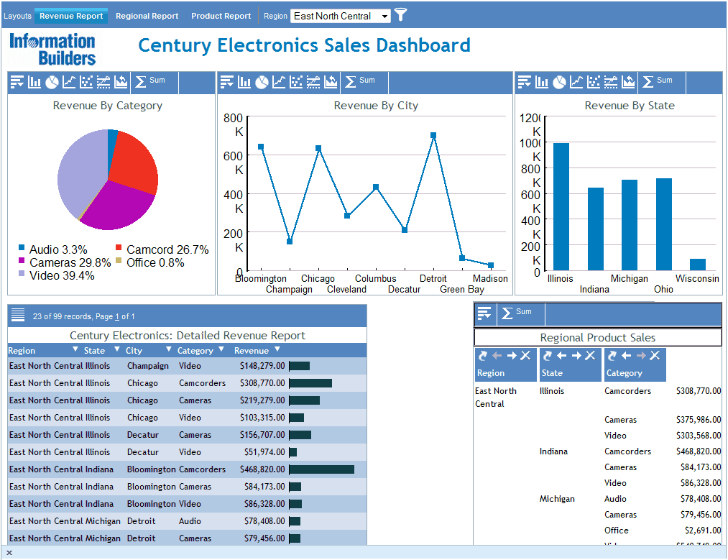Switch Revenue By City to pie chart

pos(262,82)
